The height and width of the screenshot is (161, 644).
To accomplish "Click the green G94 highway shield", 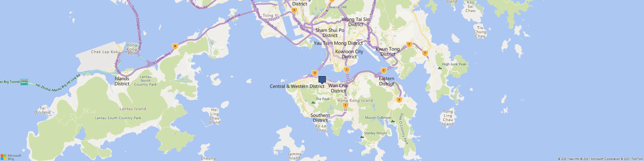I will coord(24,82).
